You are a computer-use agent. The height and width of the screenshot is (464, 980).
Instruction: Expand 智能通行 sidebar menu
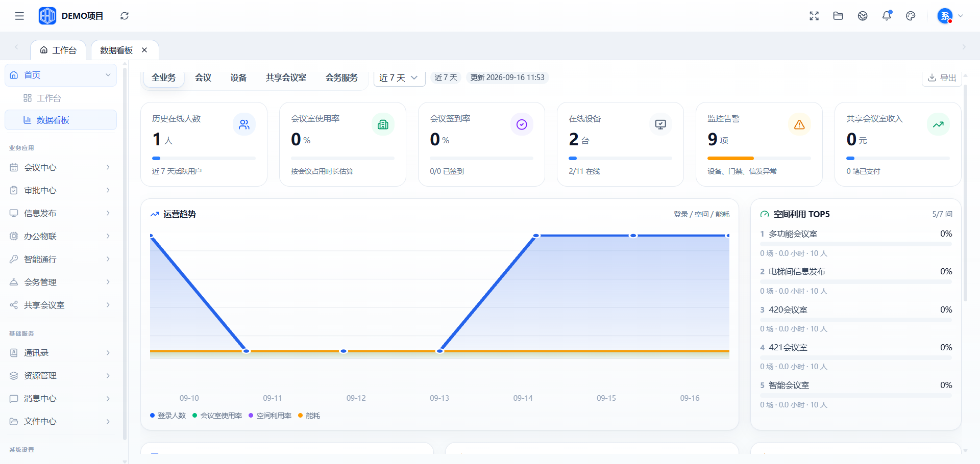pos(61,259)
